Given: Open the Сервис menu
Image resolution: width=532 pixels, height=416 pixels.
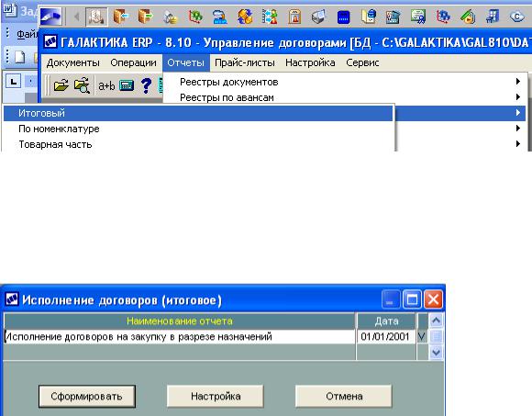Looking at the screenshot, I should (362, 62).
